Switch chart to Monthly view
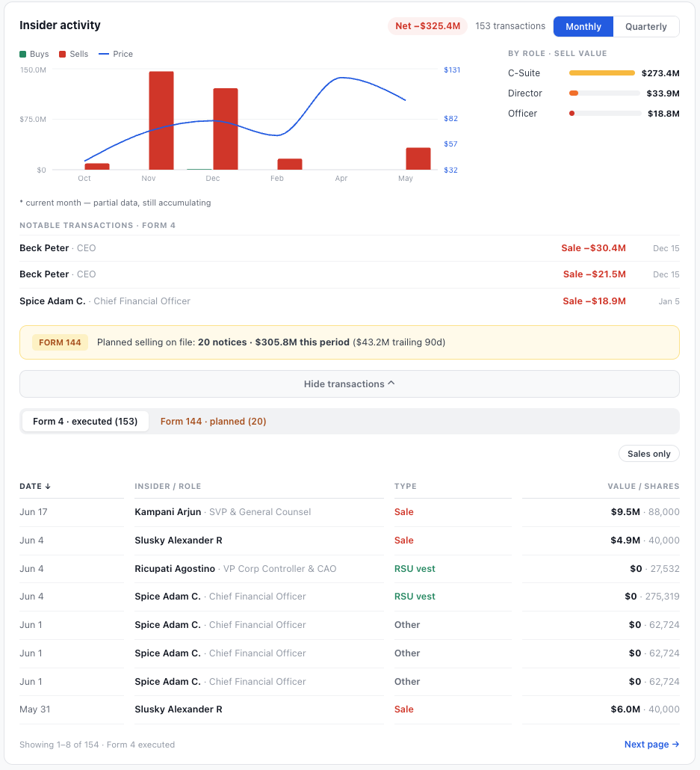The width and height of the screenshot is (700, 770). pos(583,26)
